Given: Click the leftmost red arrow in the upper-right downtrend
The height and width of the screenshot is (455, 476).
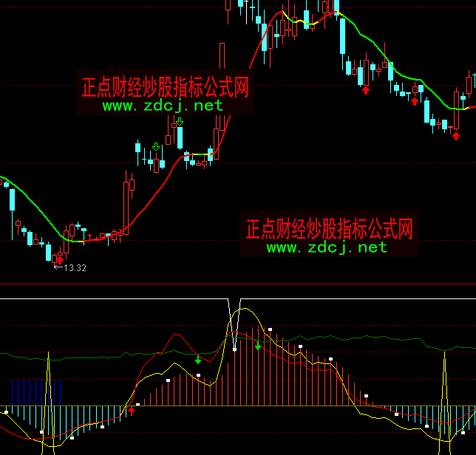Looking at the screenshot, I should (x=365, y=90).
